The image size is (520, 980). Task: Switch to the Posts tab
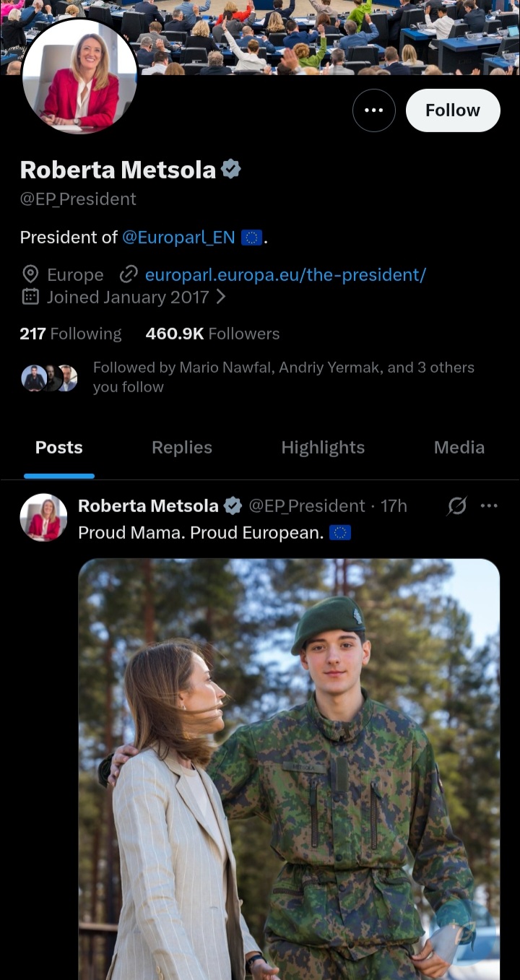(59, 448)
